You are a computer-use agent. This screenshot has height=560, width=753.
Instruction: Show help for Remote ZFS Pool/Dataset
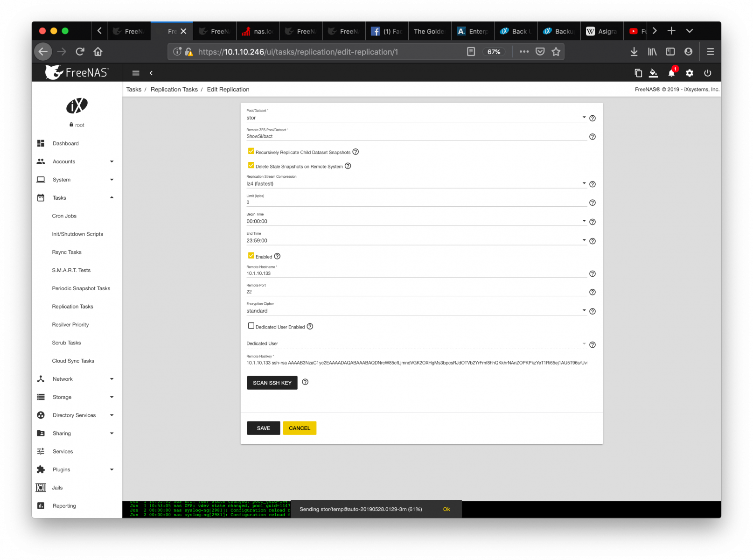tap(593, 137)
